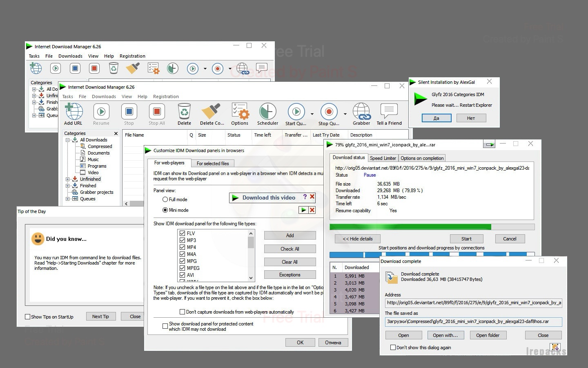Collapse All Downloads tree node in front window

tap(68, 140)
